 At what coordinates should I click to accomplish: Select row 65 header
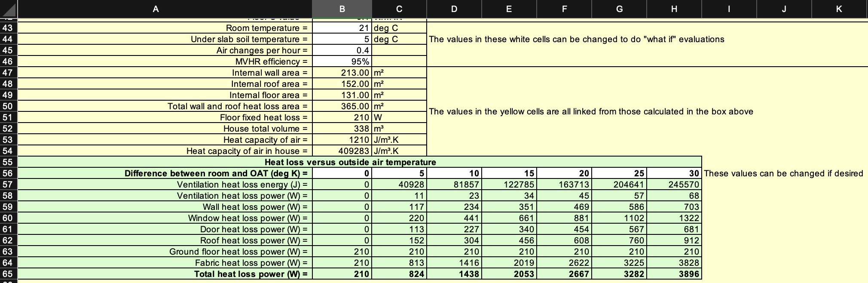(x=8, y=274)
